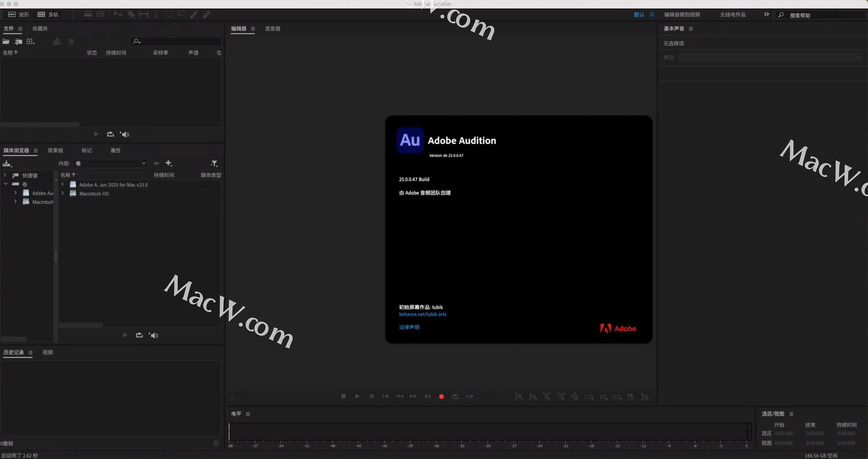Toggle autoplay speaker in Files panel
The height and width of the screenshot is (459, 868).
click(x=125, y=134)
